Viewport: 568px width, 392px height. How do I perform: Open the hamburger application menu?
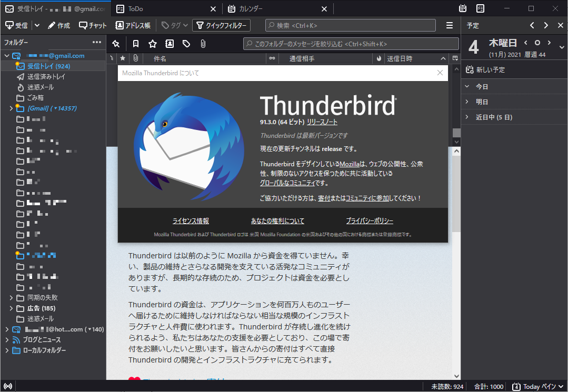click(449, 25)
